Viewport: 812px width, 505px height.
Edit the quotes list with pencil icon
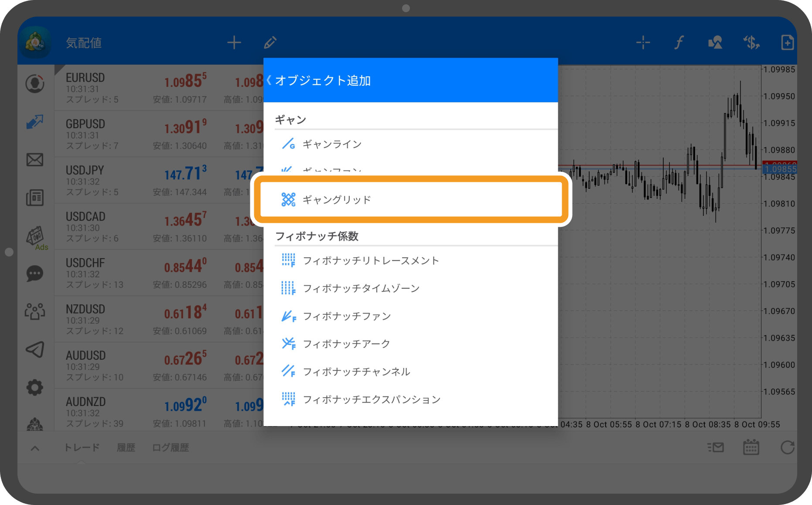pos(270,43)
